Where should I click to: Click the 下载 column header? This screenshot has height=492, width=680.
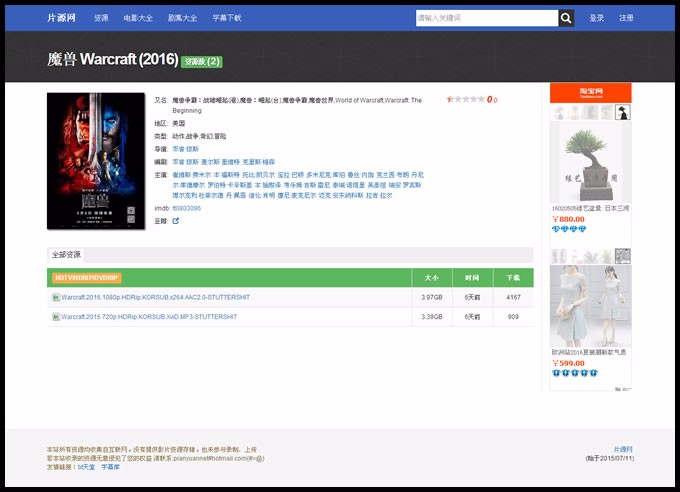(x=513, y=278)
